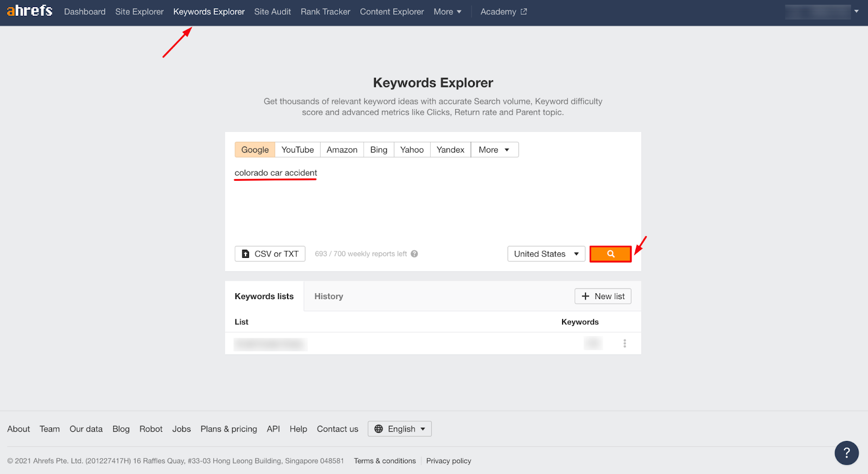Open the About footer link
Screen dimensions: 868x474
click(18, 429)
